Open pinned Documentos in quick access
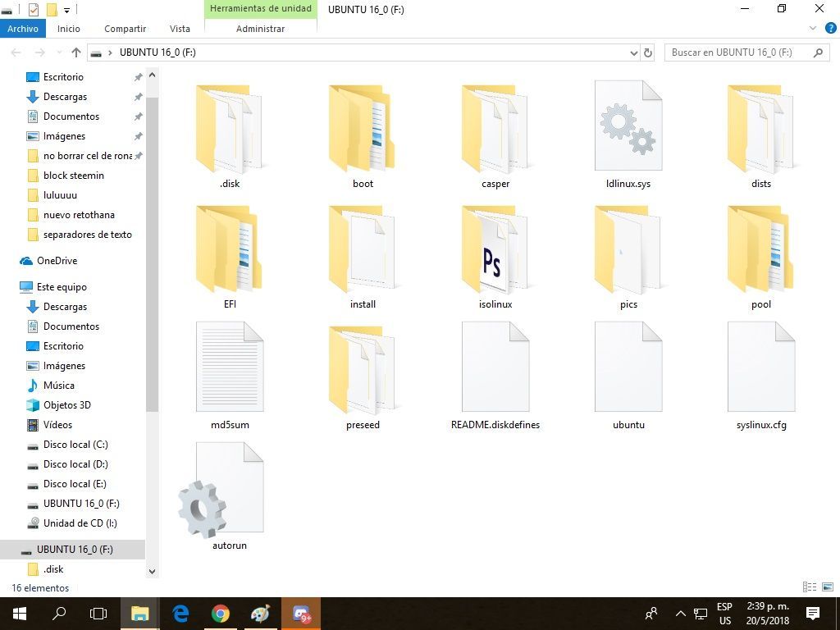The image size is (840, 630). (x=71, y=116)
